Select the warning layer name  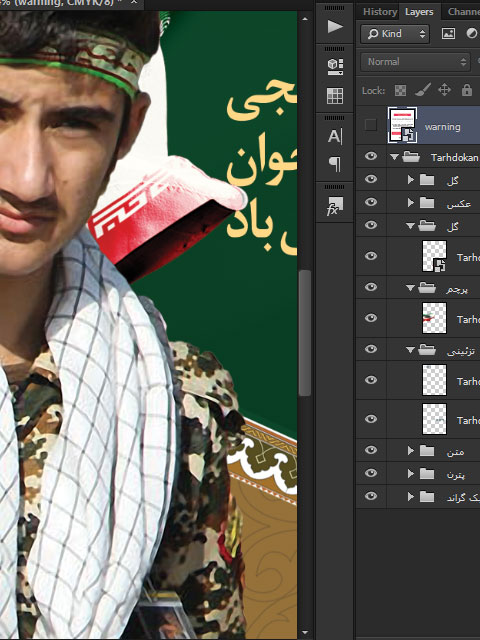tap(442, 127)
